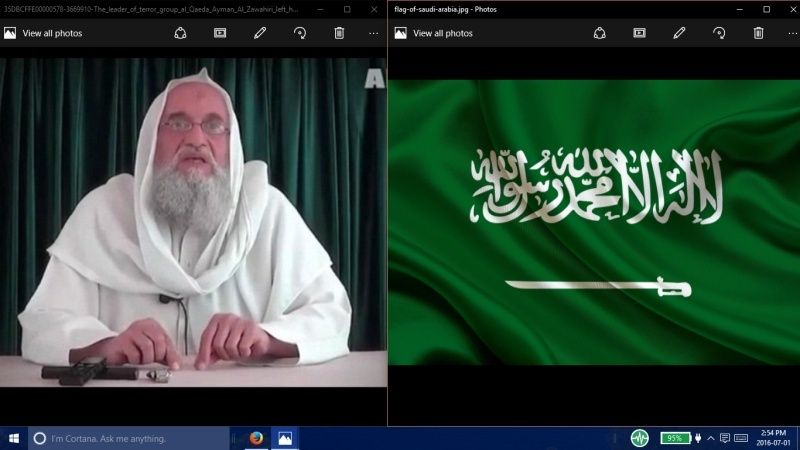
Task: Edit the flag-of-saudi-arabia.jpg photo
Action: click(679, 33)
